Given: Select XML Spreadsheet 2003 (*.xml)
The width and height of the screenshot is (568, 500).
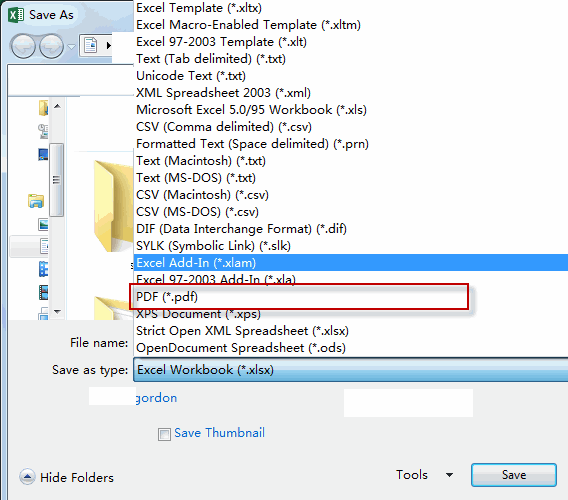Looking at the screenshot, I should point(351,93).
